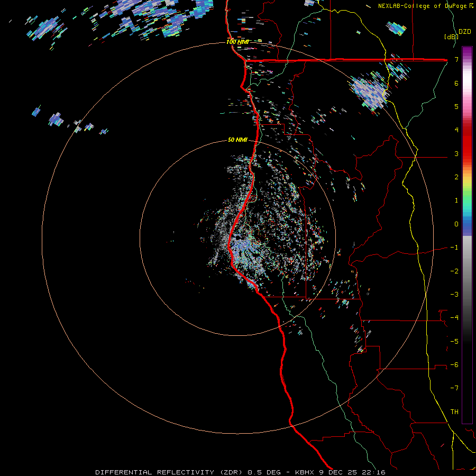476x476 pixels.
Task: Click the 50 NMI range ring label
Action: tap(237, 140)
